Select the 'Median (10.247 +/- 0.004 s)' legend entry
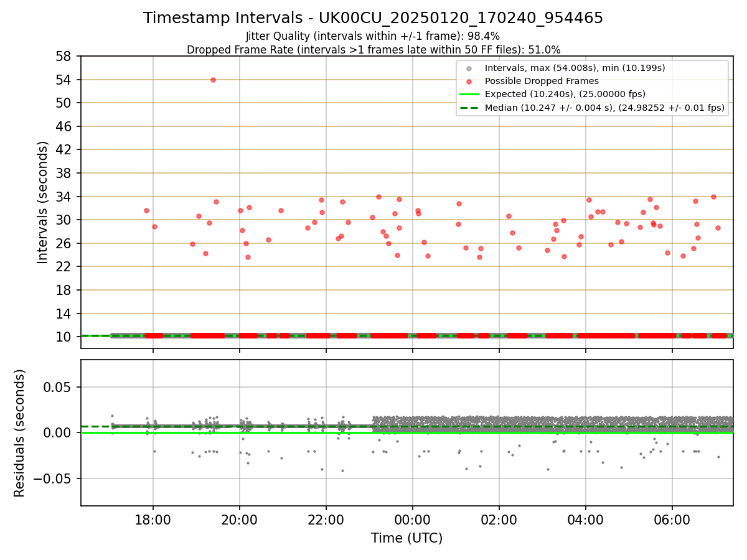 point(604,108)
